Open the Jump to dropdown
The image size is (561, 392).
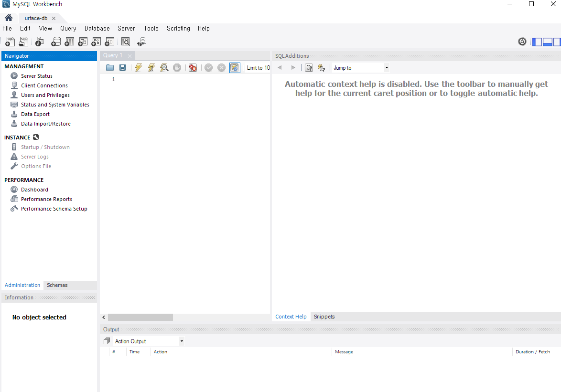click(361, 67)
